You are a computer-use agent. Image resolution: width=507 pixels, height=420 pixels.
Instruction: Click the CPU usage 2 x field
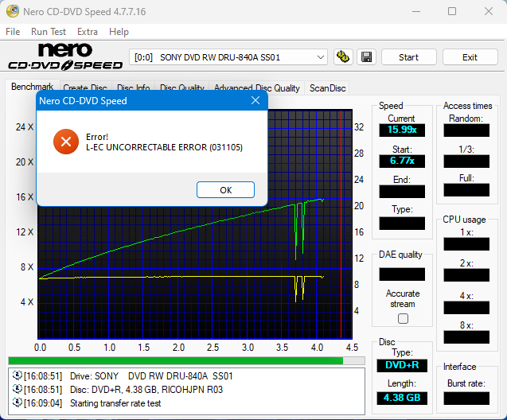coord(466,275)
